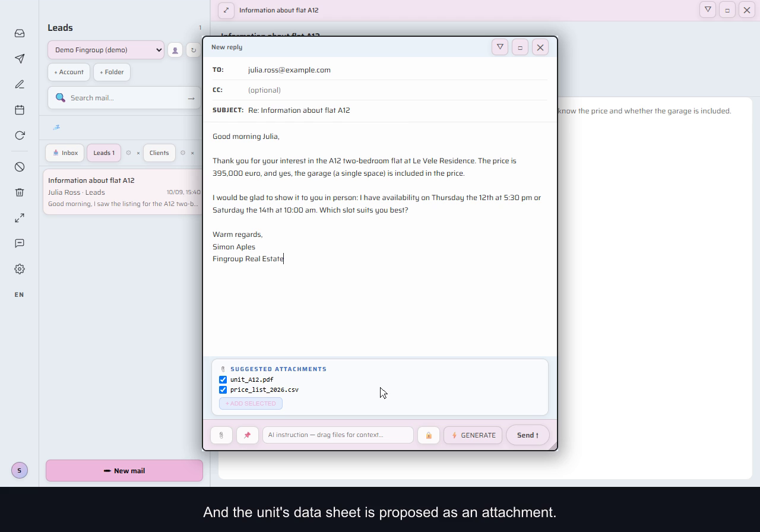The image size is (760, 532).
Task: Open the calendar icon in sidebar
Action: (20, 110)
